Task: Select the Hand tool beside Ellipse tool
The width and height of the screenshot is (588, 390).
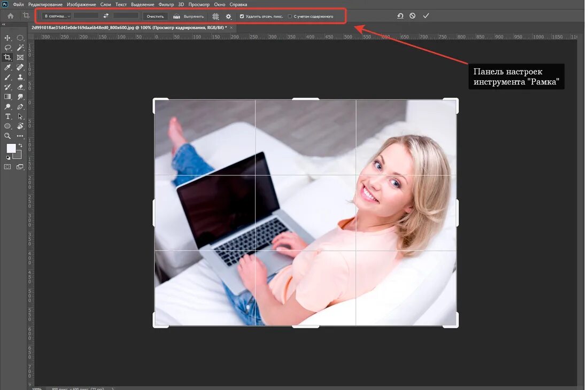Action: 20,126
